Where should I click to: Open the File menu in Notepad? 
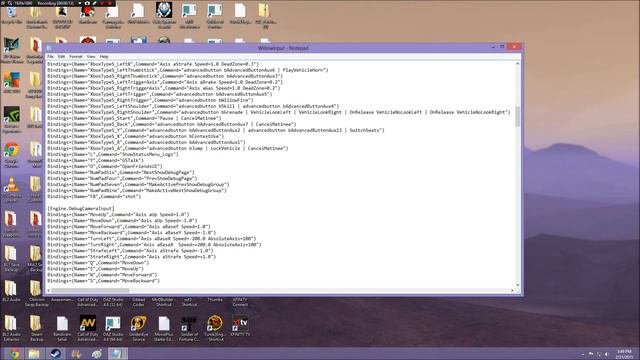(50, 56)
